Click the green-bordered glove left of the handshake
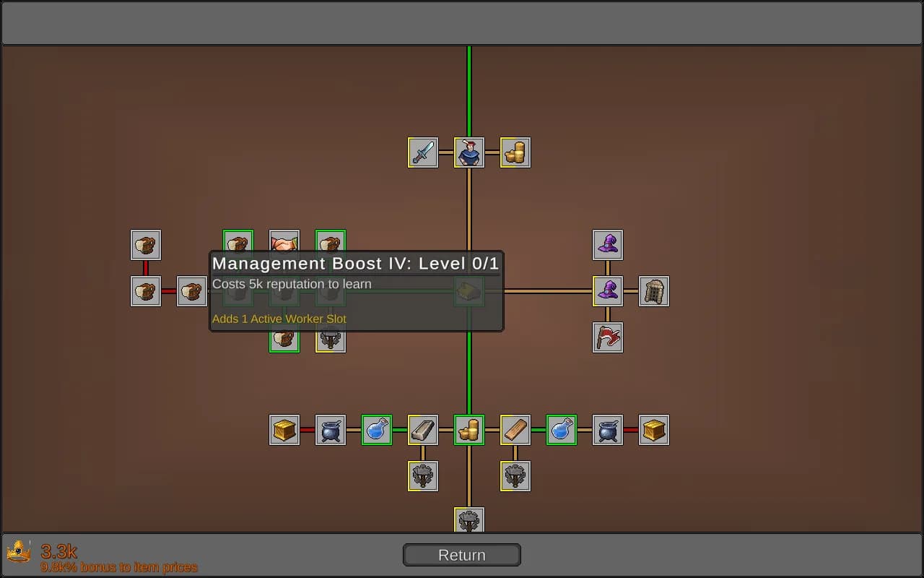924x578 pixels. pos(238,241)
